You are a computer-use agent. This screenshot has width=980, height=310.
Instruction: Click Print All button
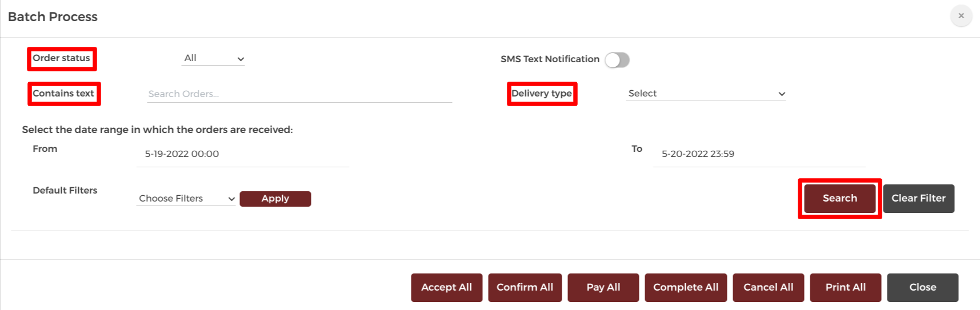[x=846, y=288]
